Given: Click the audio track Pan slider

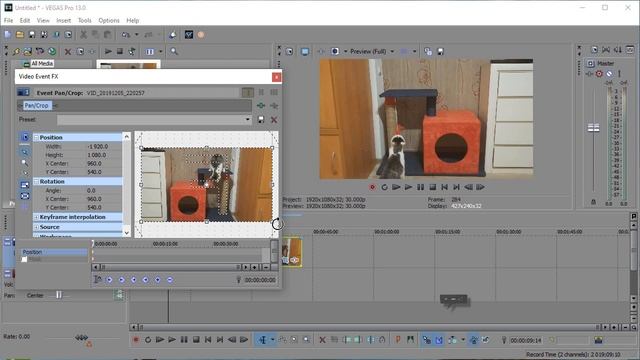Looking at the screenshot, I should [59, 295].
